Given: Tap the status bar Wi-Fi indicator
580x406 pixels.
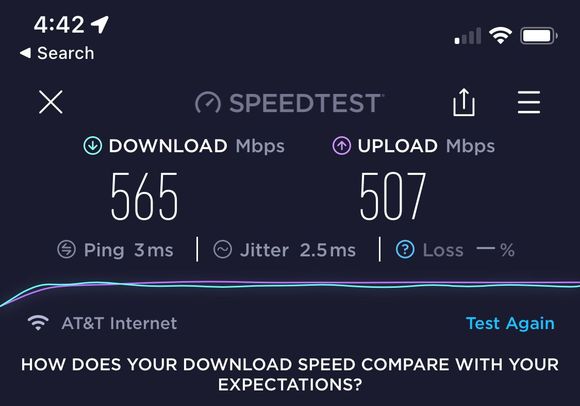Looking at the screenshot, I should tap(500, 36).
